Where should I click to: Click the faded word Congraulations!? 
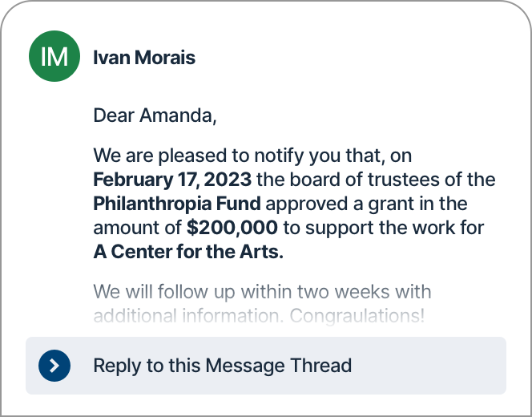click(357, 316)
